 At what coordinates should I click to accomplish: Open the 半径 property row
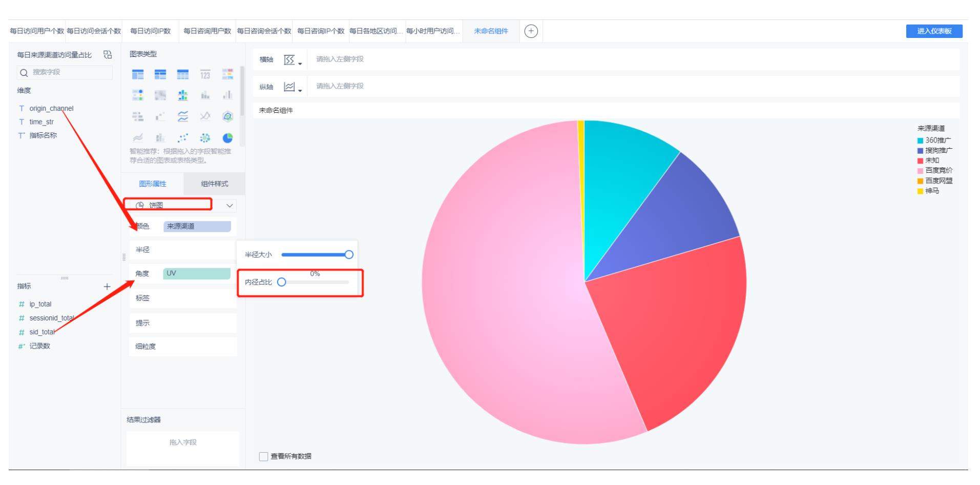[183, 250]
